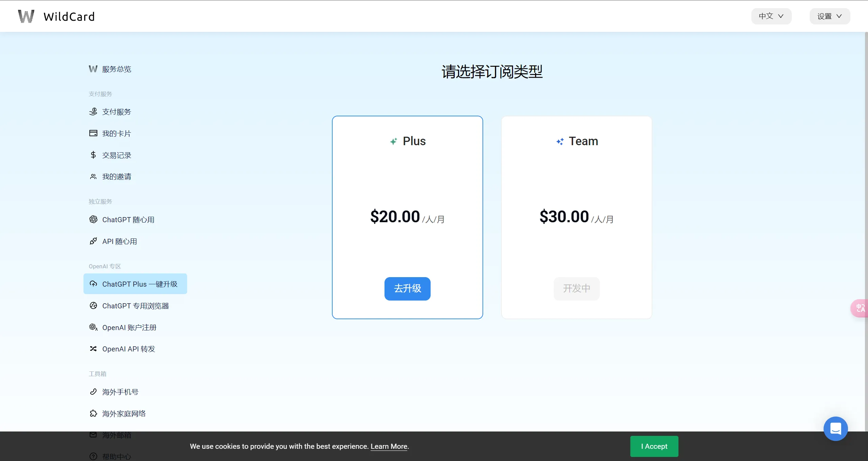Viewport: 868px width, 461px height.
Task: Click the W icon beside 服务总览
Action: click(93, 69)
